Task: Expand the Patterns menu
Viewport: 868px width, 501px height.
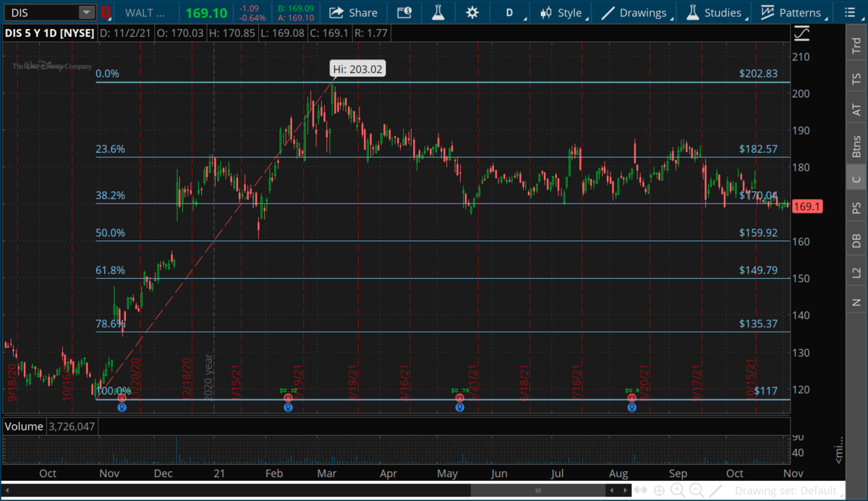Action: point(791,13)
